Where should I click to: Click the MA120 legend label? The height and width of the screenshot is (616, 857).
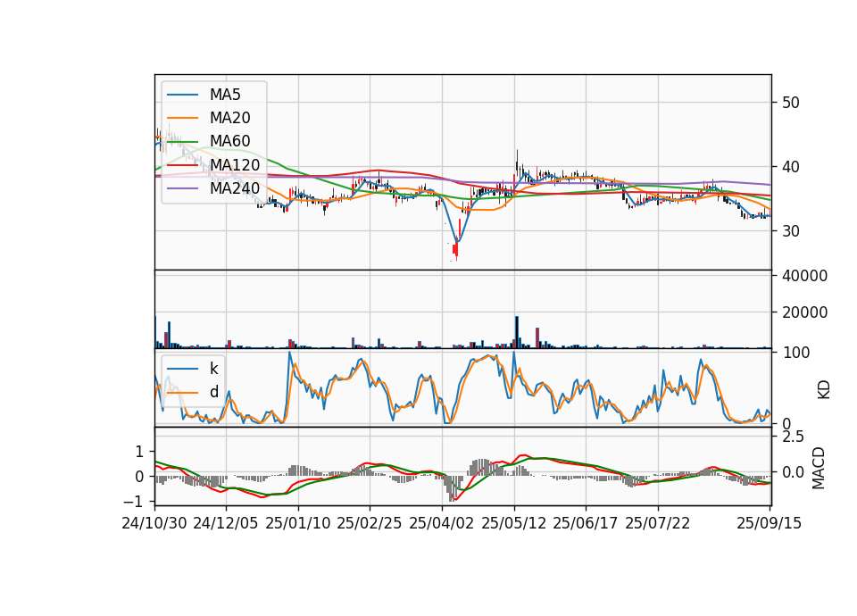click(x=235, y=165)
